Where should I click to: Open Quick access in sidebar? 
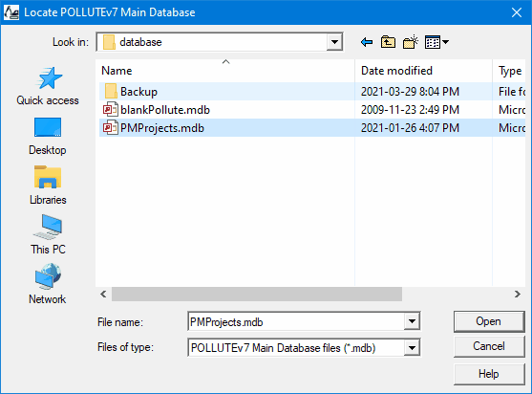point(48,86)
